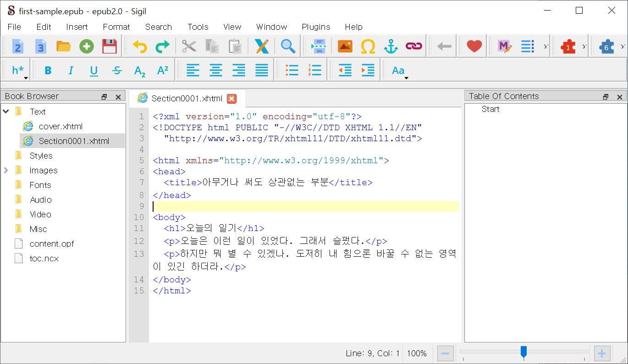Click the Back arrow icon

point(444,46)
